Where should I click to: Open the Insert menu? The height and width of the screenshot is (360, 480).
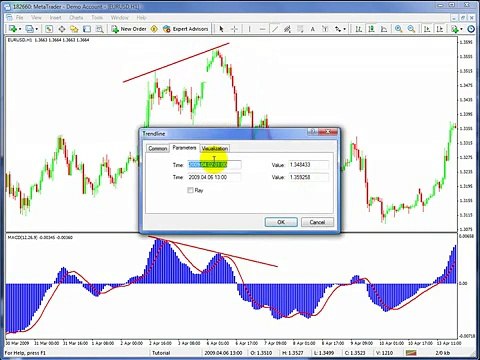(x=55, y=17)
